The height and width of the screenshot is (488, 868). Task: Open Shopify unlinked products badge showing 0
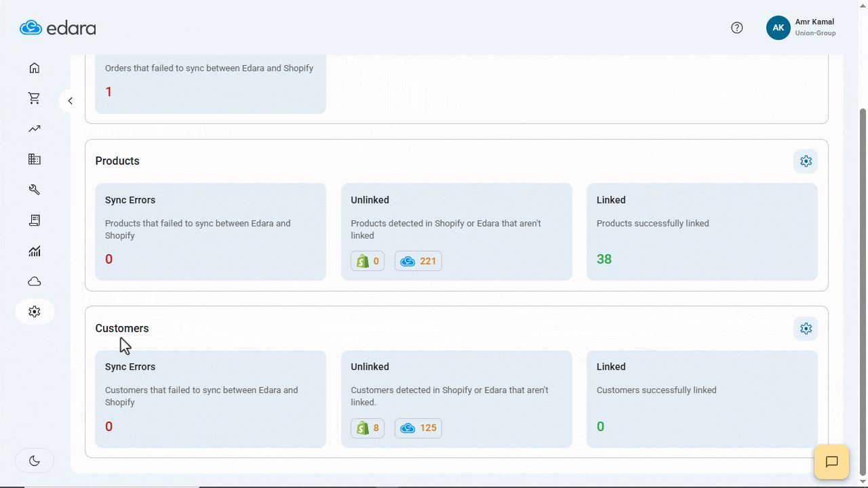pos(368,261)
